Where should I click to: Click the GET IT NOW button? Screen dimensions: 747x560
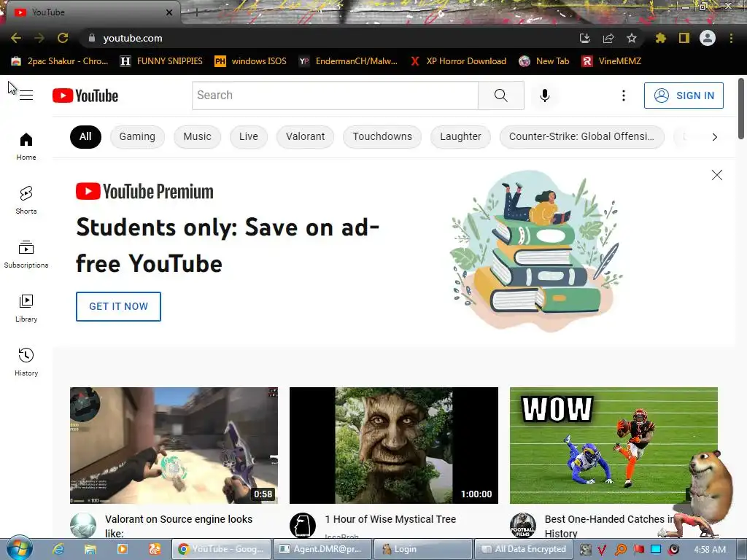point(118,306)
